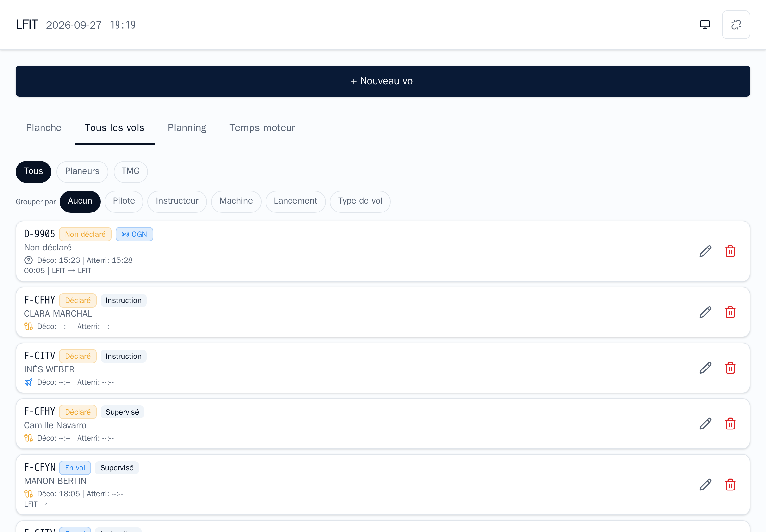Create a new flight with Nouveau vol

(x=383, y=81)
